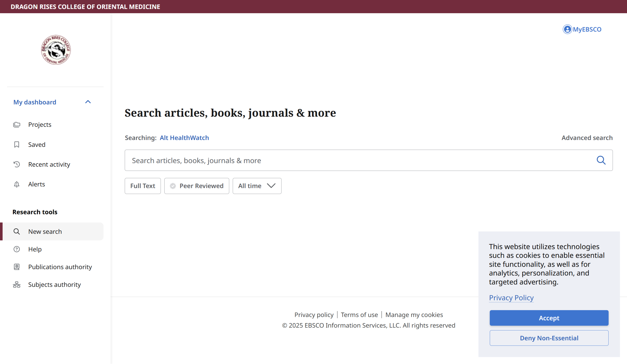Viewport: 627px width, 364px height.
Task: Open Help from the sidebar
Action: click(35, 249)
